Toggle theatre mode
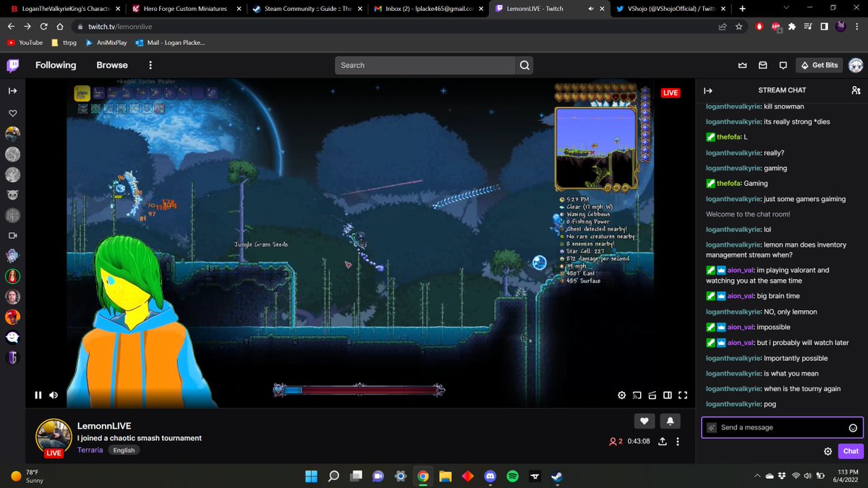Image resolution: width=868 pixels, height=488 pixels. coord(668,395)
